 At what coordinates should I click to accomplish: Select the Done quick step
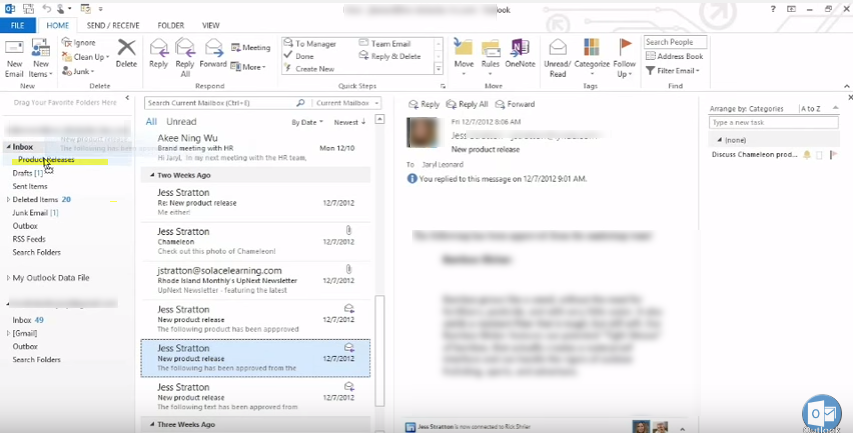coord(299,56)
